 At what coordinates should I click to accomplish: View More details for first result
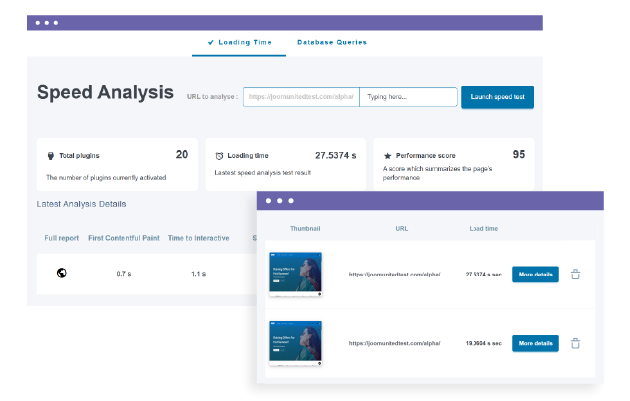pos(535,274)
